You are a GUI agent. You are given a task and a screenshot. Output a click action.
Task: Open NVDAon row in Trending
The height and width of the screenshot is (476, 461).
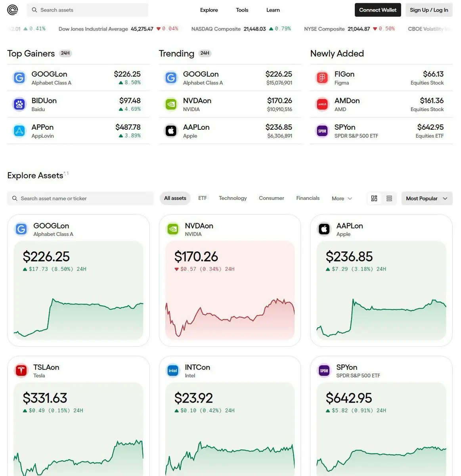(230, 104)
